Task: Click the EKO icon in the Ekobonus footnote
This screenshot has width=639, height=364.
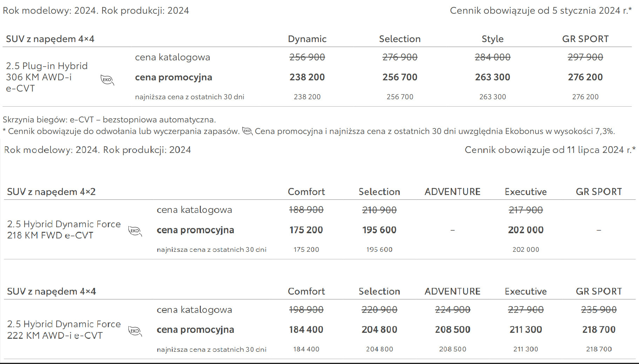Action: (247, 132)
